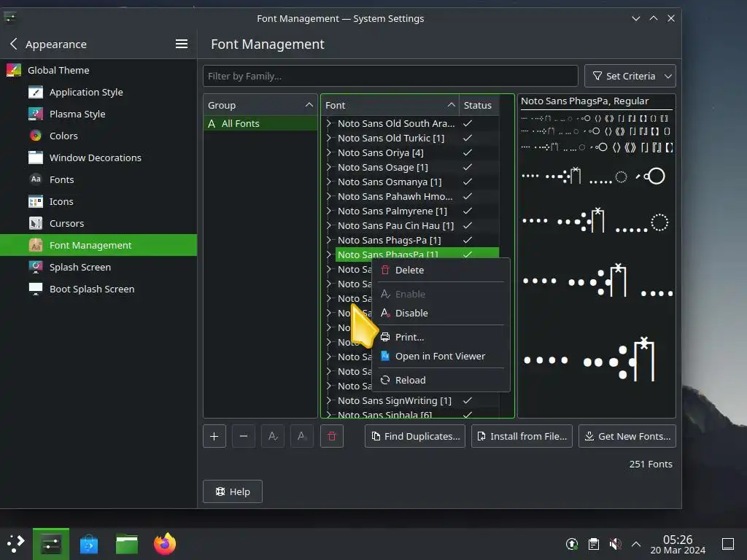Click Find Duplicates... button

pos(415,436)
